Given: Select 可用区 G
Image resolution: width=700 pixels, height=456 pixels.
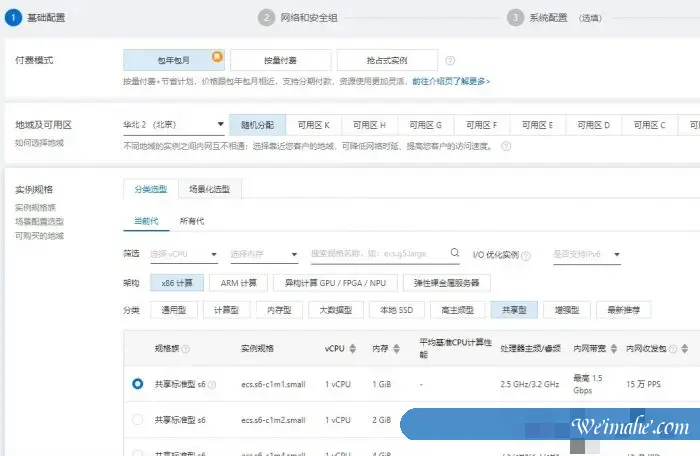Looking at the screenshot, I should (426, 125).
